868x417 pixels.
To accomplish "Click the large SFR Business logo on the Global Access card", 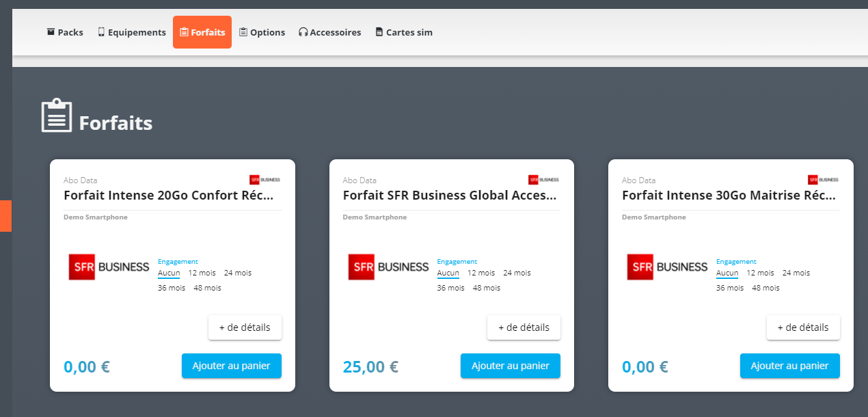I will pyautogui.click(x=388, y=267).
